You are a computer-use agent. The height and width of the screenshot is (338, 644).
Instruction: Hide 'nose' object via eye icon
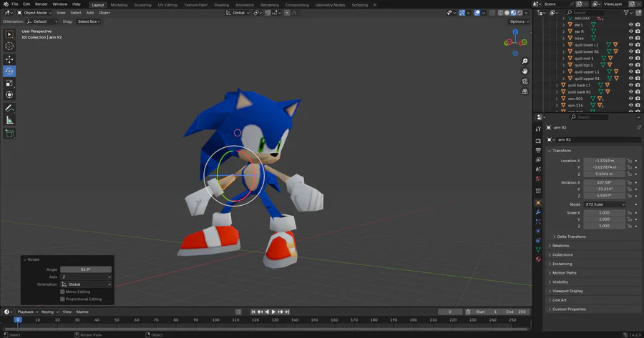[631, 38]
